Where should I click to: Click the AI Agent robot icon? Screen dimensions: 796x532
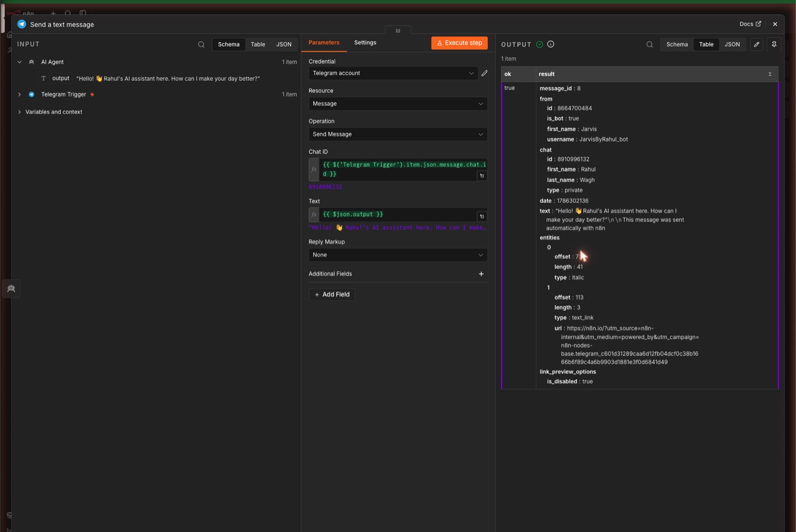[x=31, y=62]
